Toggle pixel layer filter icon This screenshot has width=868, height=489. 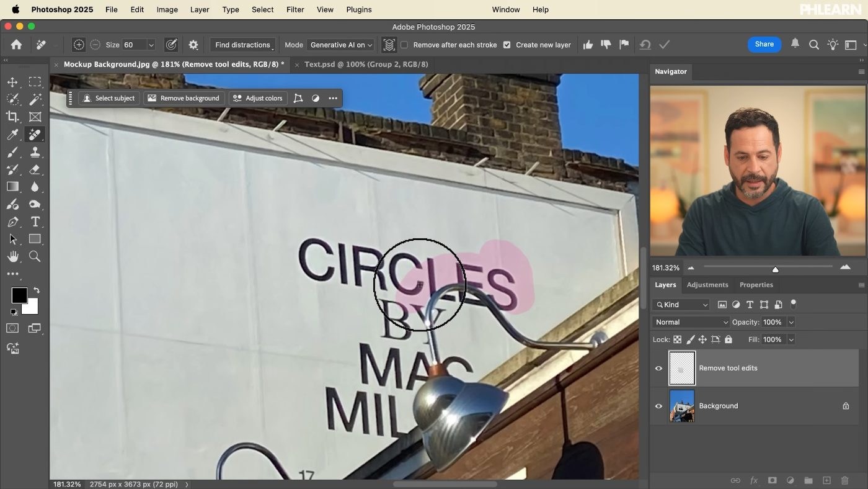tap(722, 305)
